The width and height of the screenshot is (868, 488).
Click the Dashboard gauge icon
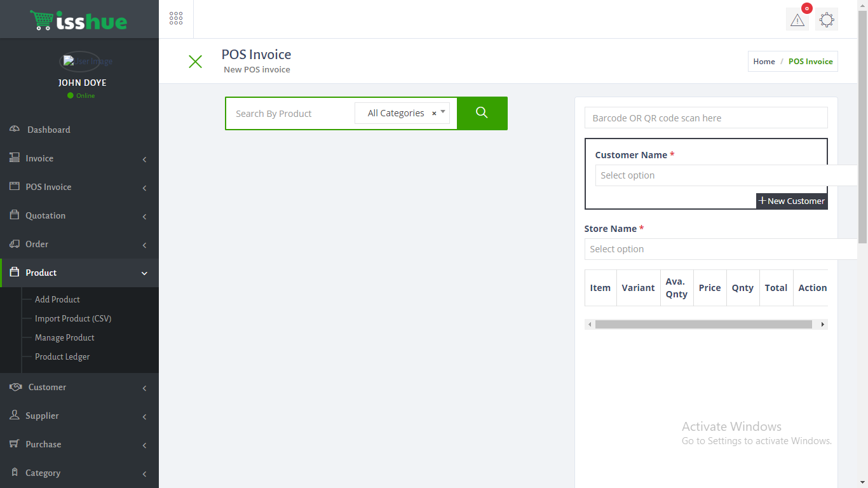click(x=15, y=130)
